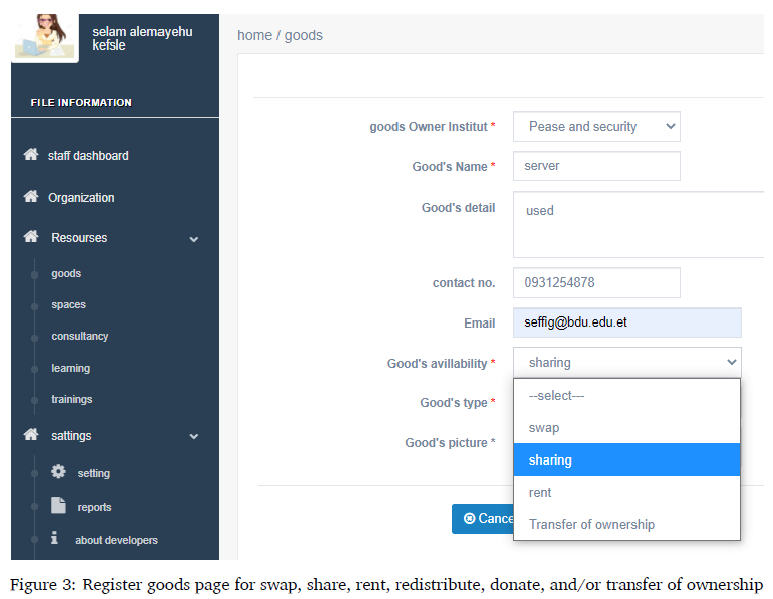Go to the consultancy sidebar item
The height and width of the screenshot is (599, 773).
(x=80, y=337)
